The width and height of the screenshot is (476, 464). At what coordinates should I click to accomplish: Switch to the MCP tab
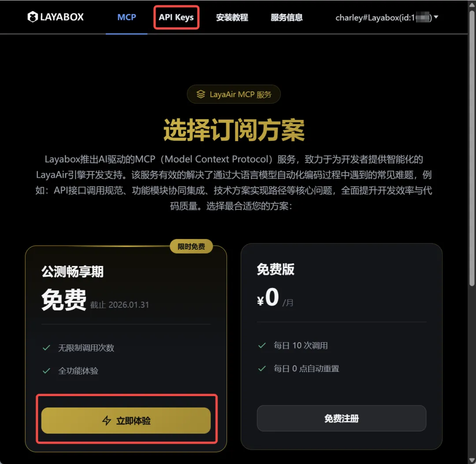(x=126, y=17)
